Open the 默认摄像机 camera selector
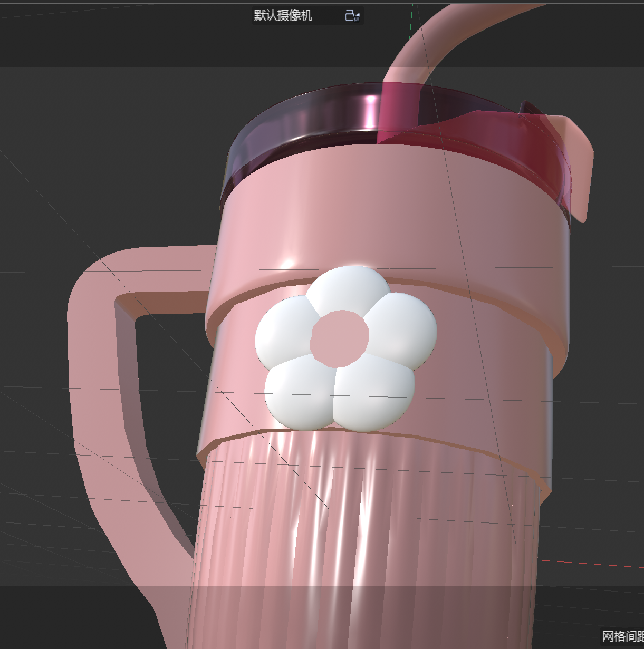Viewport: 644px width, 649px height. (282, 15)
